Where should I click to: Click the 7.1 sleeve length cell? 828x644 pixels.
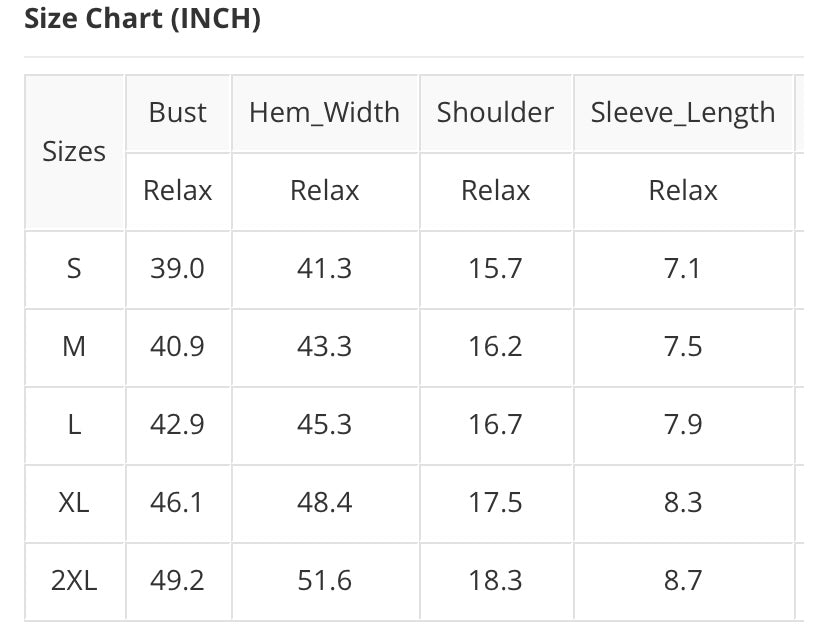(683, 268)
